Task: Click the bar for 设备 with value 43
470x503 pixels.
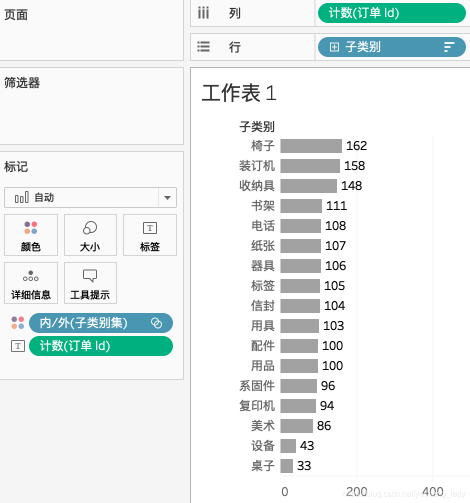Action: [x=288, y=446]
